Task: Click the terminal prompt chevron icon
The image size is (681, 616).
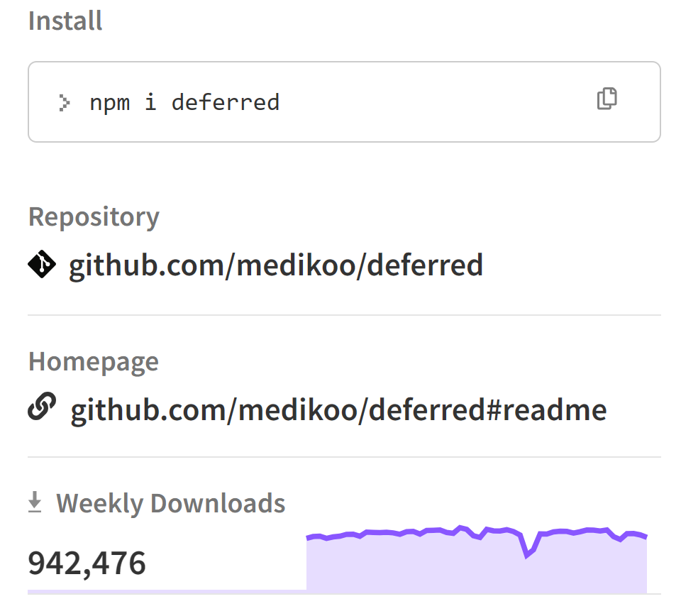Action: [x=65, y=103]
